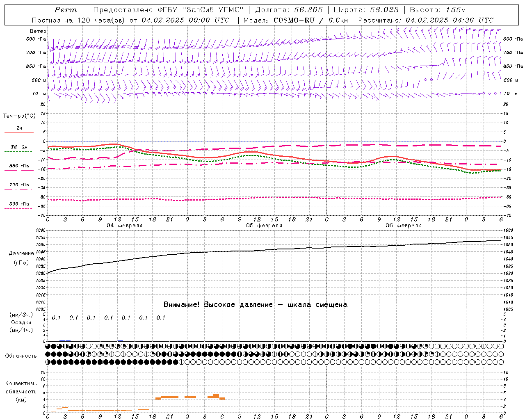The image size is (525, 420).
Task: Click the computed time "04.02.2025 04:36 UTC"
Action: [450, 20]
